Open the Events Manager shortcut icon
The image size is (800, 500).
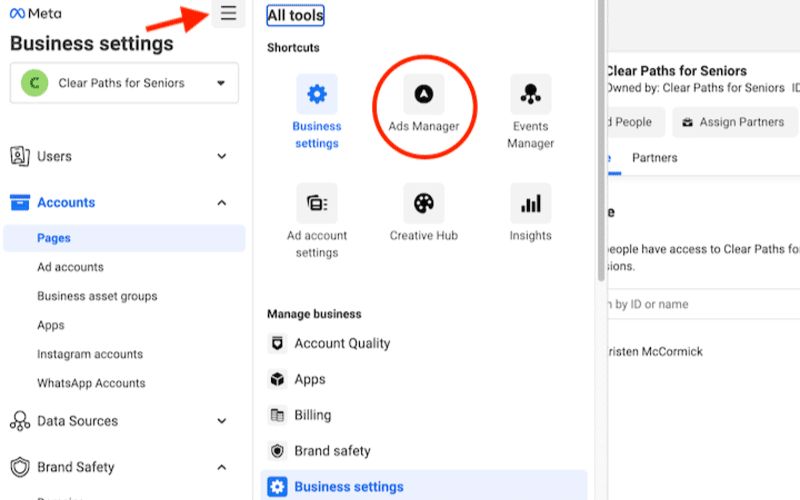(531, 94)
